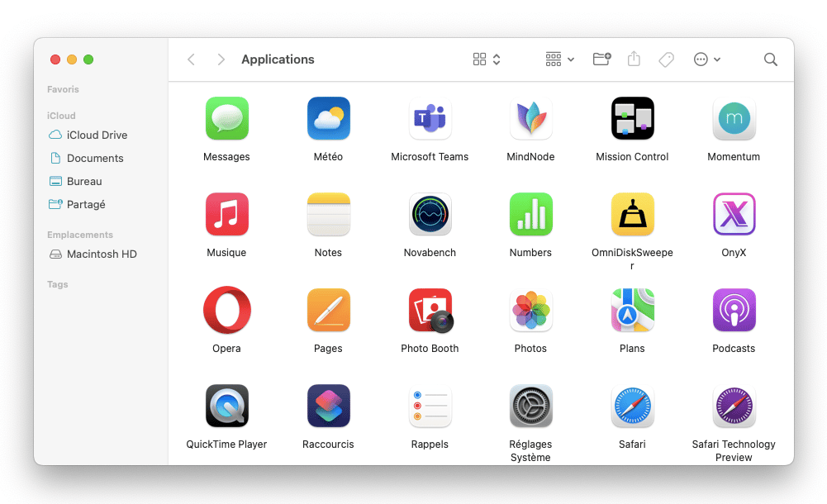827x504 pixels.
Task: Click the OnyX application icon
Action: pos(734,215)
